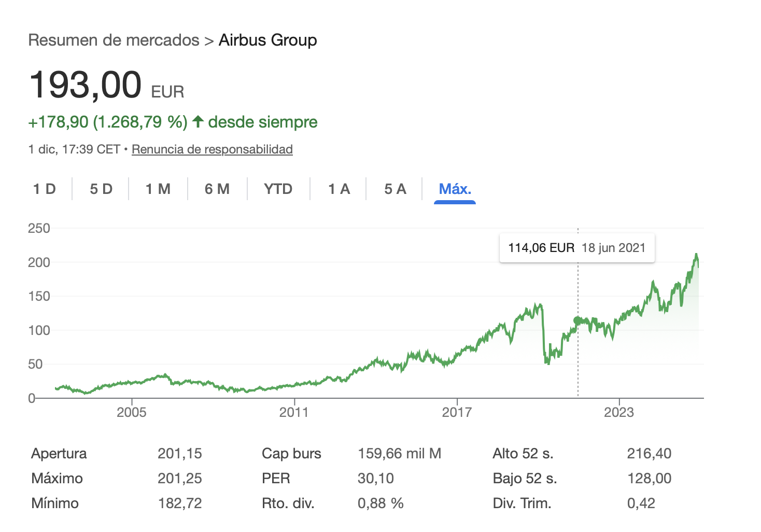Click the highlighted Máx. tab
761x532 pixels.
pos(455,189)
